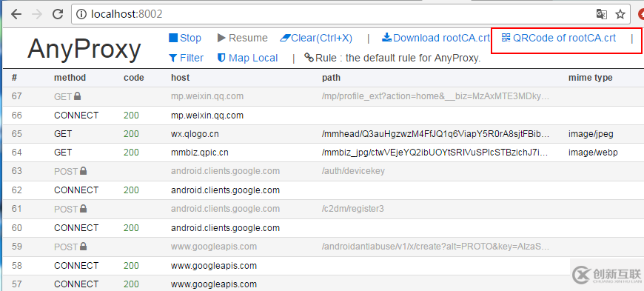Click the AnyProxy logo title
Screen dimensions: 644x291
(x=84, y=49)
